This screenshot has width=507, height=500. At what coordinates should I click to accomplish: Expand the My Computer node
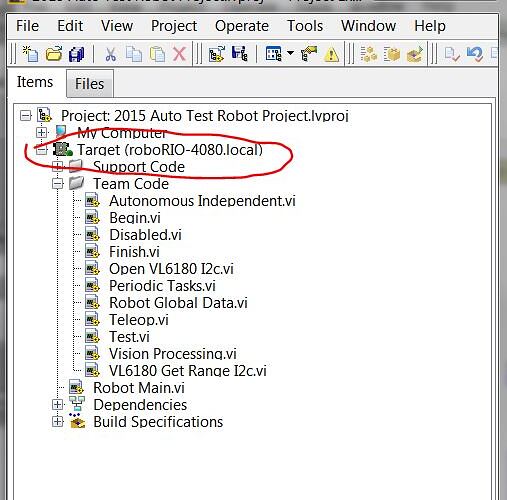point(42,133)
